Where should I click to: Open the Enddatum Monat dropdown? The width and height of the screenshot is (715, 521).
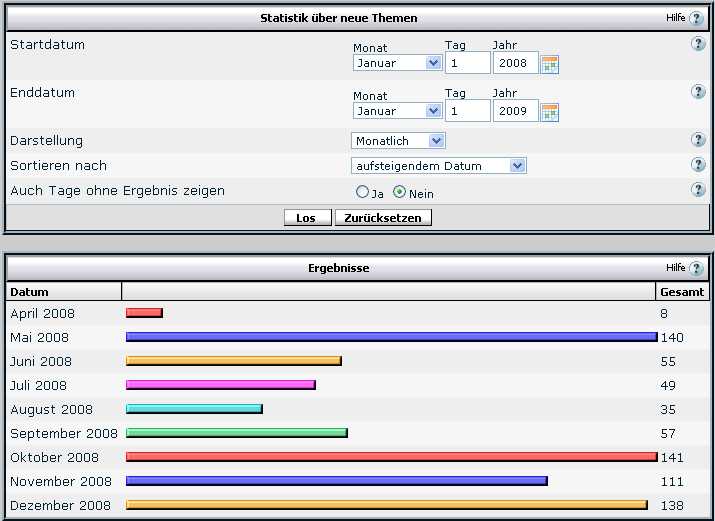pyautogui.click(x=397, y=111)
